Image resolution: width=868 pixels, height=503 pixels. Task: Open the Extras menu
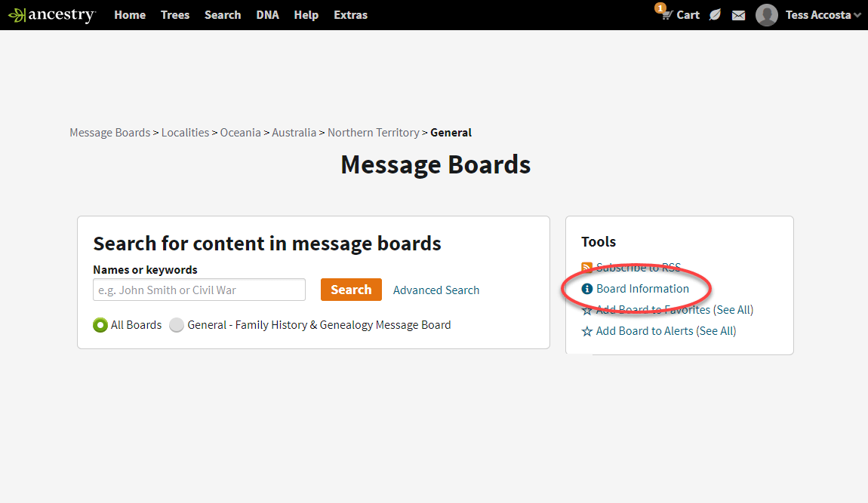pos(350,15)
